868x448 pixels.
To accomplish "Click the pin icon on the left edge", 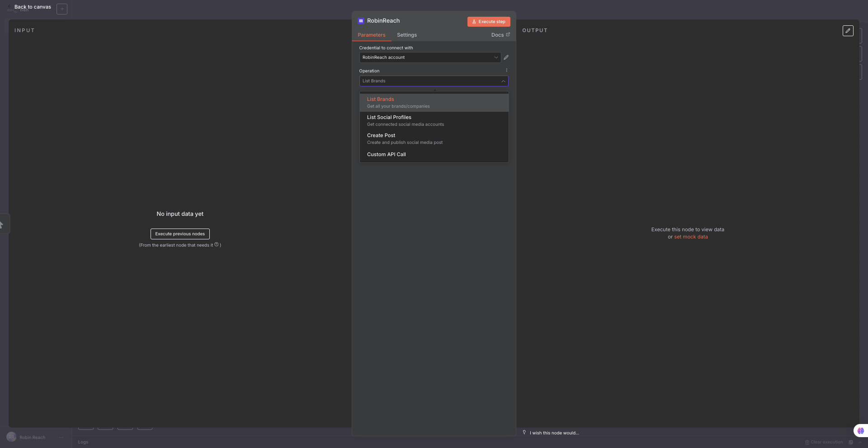I will tap(2, 224).
